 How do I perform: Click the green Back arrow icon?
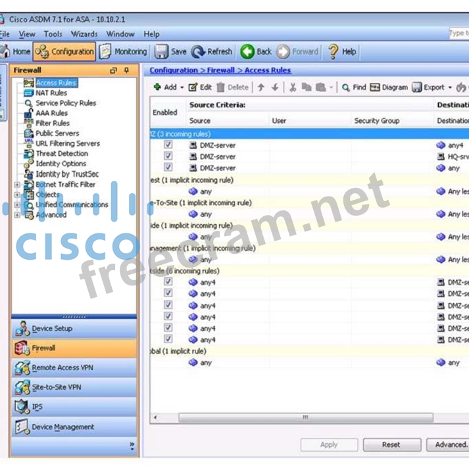tap(247, 52)
